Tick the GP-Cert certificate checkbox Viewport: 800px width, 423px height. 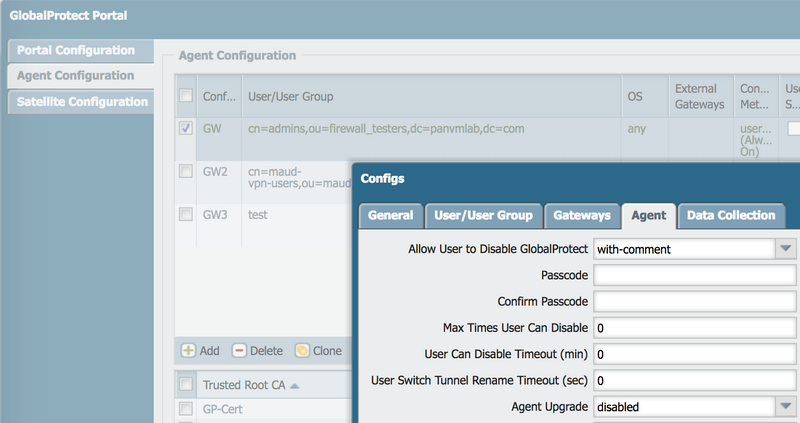pyautogui.click(x=186, y=408)
